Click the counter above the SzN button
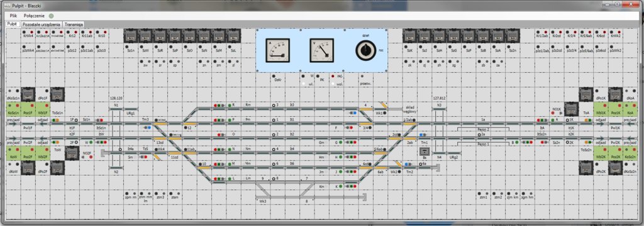Screen dimensions: 644x226 pyautogui.click(x=204, y=36)
